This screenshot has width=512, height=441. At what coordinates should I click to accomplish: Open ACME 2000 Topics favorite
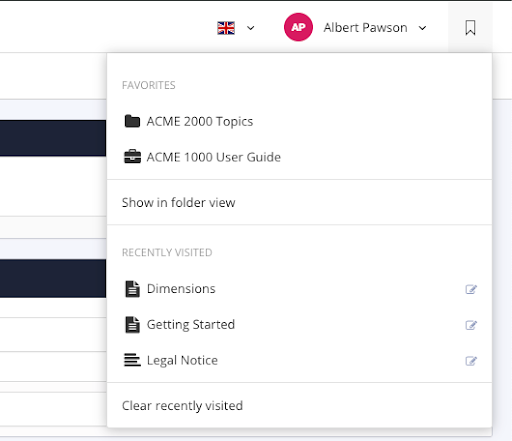(x=200, y=122)
